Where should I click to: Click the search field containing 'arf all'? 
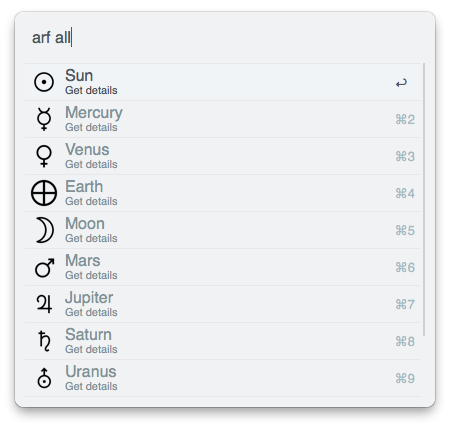coord(225,37)
